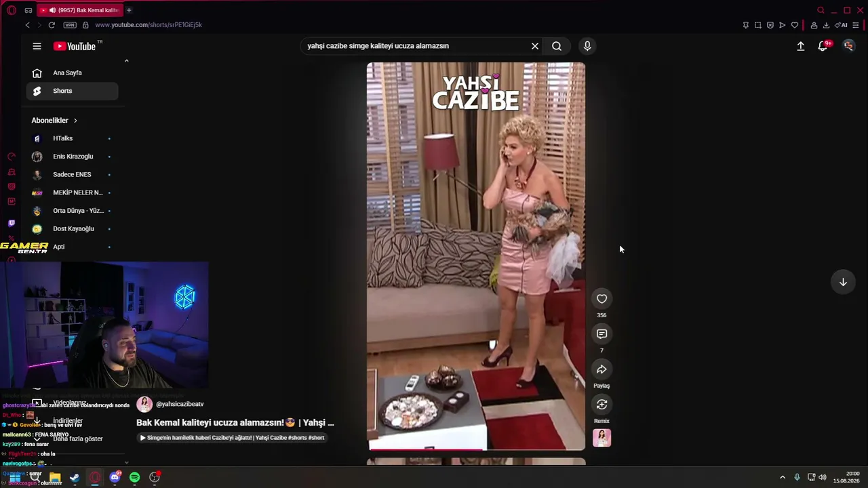Open the Opera AI assistant button

tap(842, 25)
